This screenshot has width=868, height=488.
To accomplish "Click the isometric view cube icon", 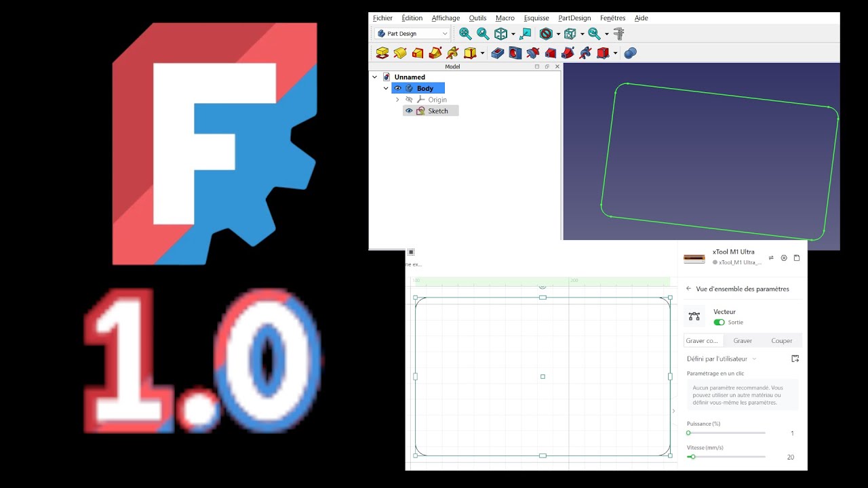I will 501,33.
